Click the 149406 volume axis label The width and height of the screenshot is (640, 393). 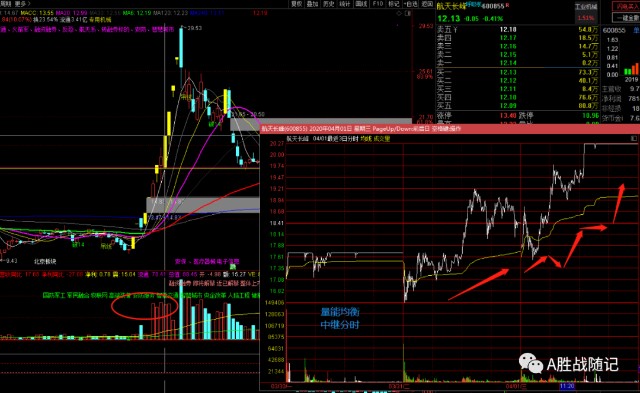(x=274, y=303)
